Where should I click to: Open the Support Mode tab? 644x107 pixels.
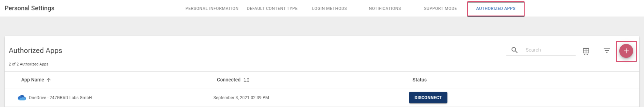pyautogui.click(x=440, y=9)
